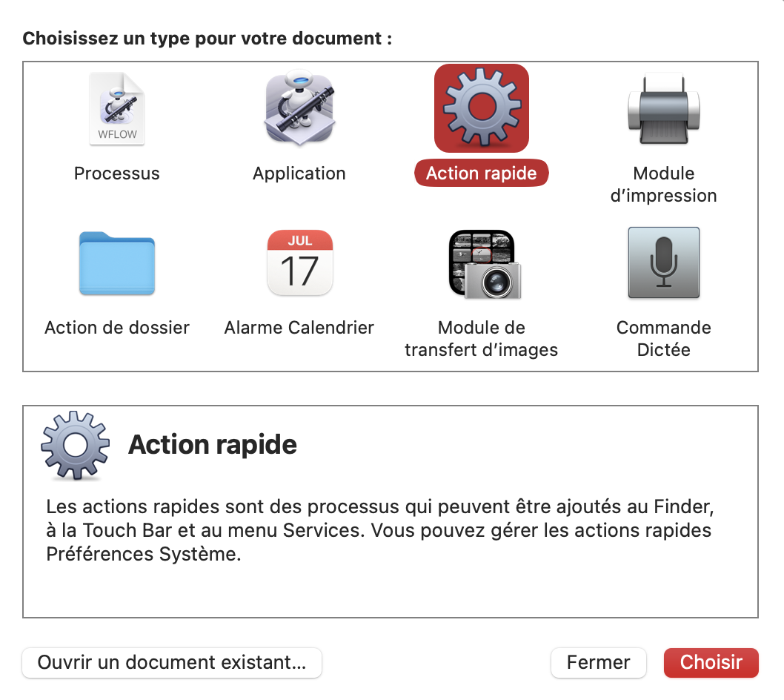The image size is (784, 700).
Task: Click the Fermer button
Action: [598, 662]
